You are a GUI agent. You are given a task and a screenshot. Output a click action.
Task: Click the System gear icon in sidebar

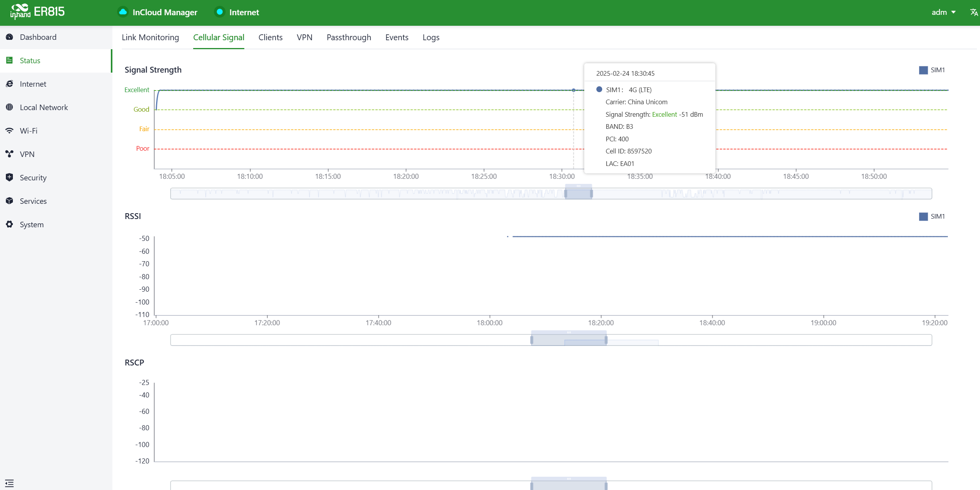10,225
